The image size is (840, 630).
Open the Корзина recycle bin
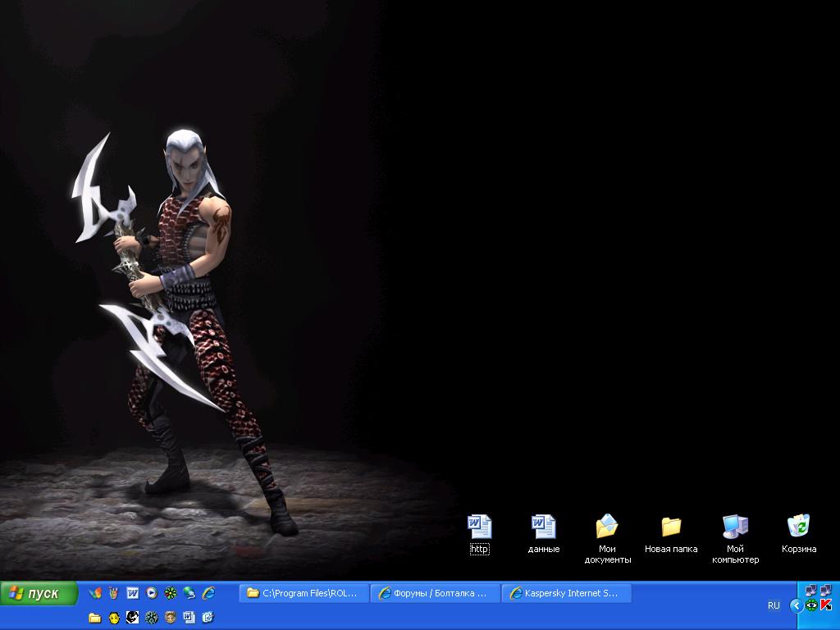(798, 527)
